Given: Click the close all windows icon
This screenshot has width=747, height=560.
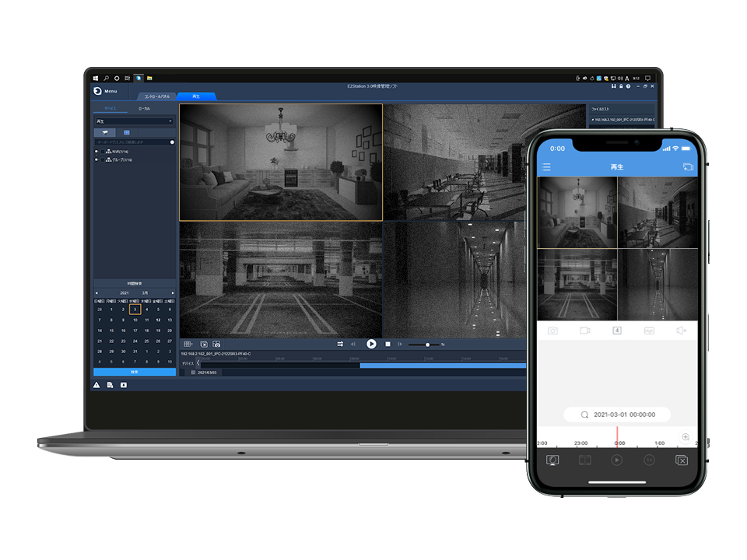Looking at the screenshot, I should click(204, 344).
